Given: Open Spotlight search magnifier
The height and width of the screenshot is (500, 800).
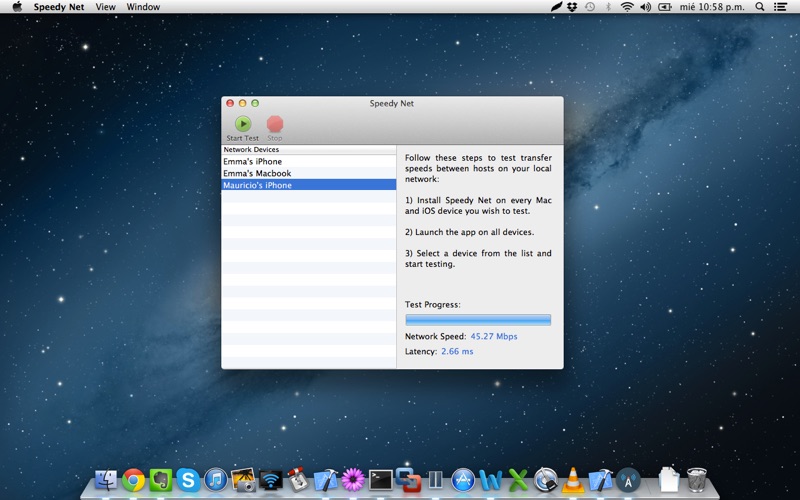Looking at the screenshot, I should click(760, 7).
